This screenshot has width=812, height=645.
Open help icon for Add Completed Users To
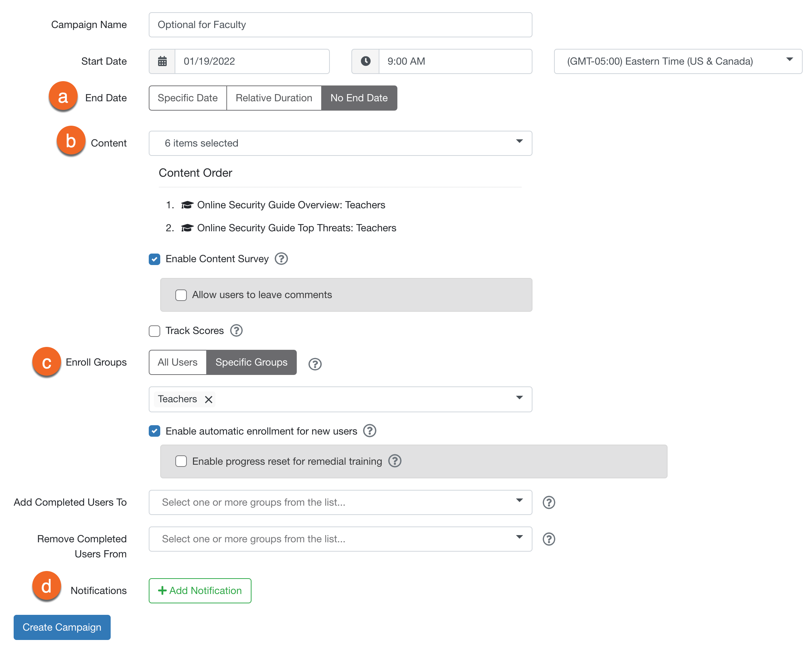[548, 502]
